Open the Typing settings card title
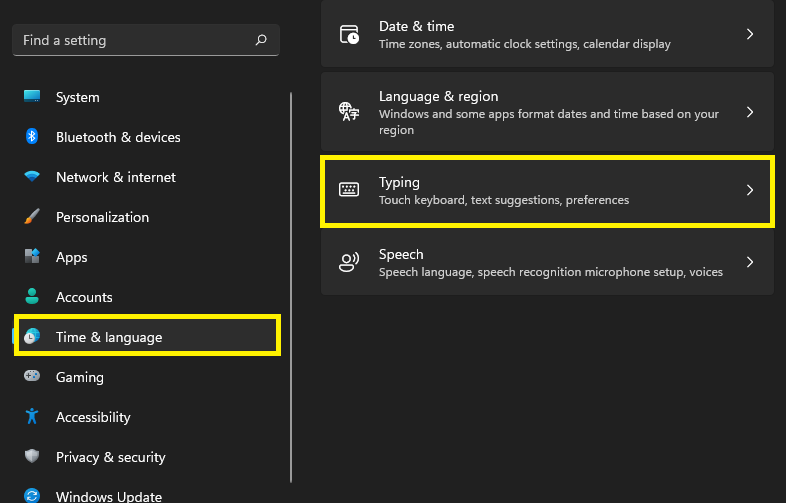Viewport: 786px width, 503px height. (x=399, y=182)
